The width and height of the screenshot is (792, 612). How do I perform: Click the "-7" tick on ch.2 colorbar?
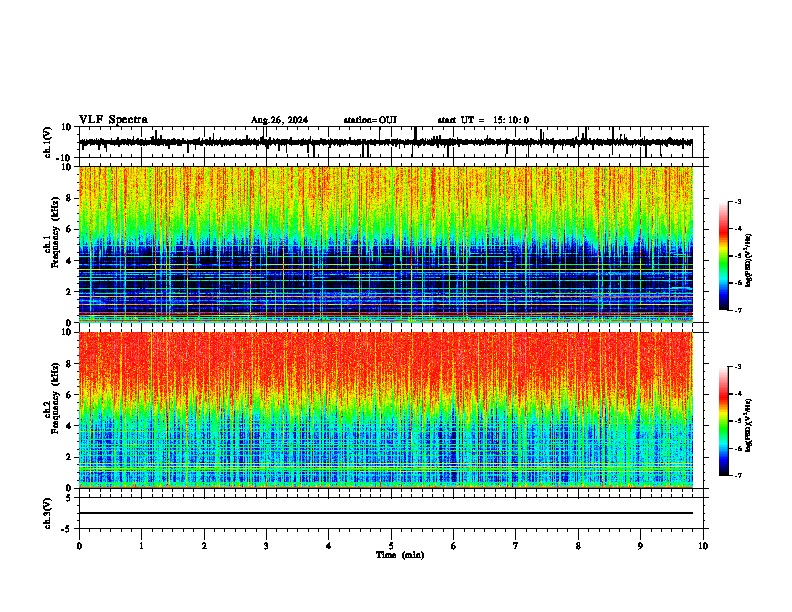pos(738,476)
